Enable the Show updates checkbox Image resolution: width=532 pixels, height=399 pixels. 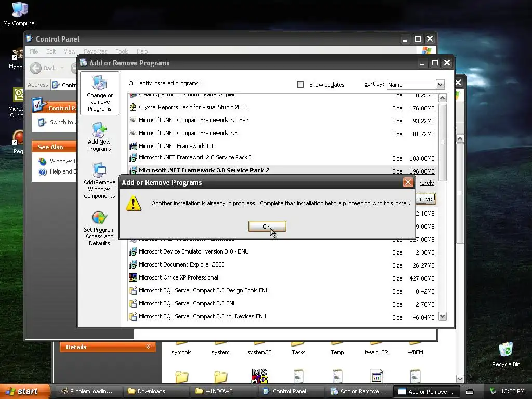point(300,85)
